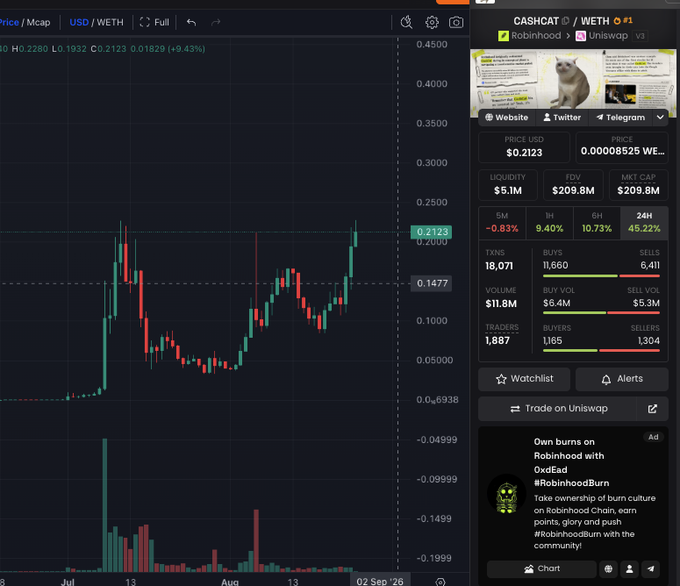
Task: Select the 1H timeframe stats tab
Action: click(x=549, y=223)
